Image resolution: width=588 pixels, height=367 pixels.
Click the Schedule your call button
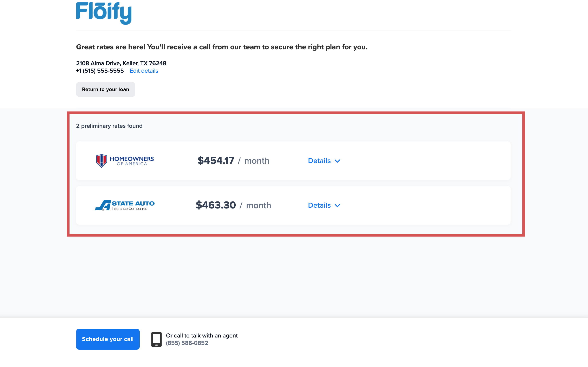tap(108, 339)
